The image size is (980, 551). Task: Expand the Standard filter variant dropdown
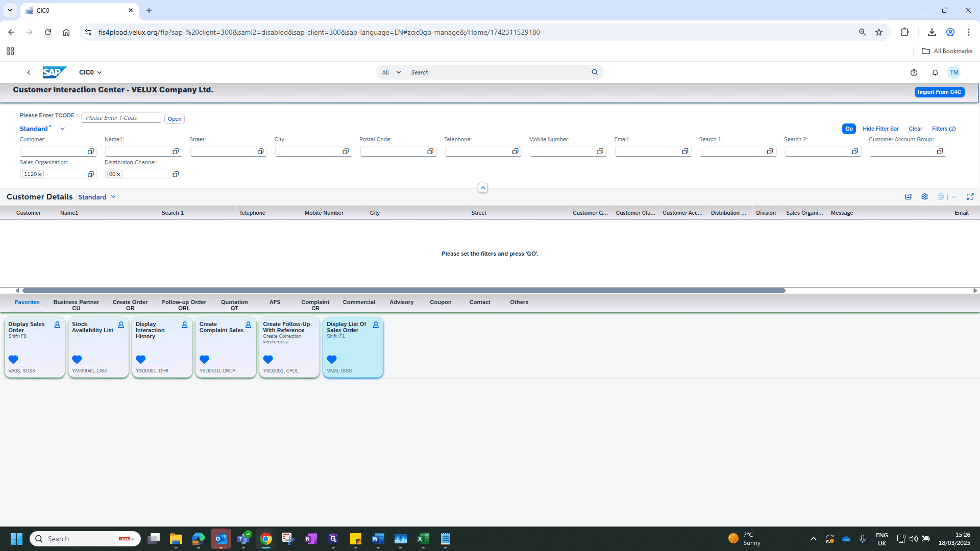click(x=63, y=129)
